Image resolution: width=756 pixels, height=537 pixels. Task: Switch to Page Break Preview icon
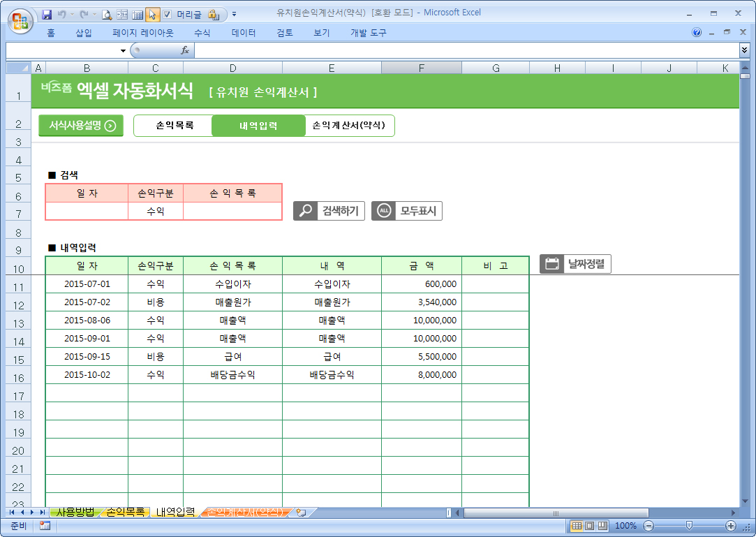pyautogui.click(x=602, y=526)
